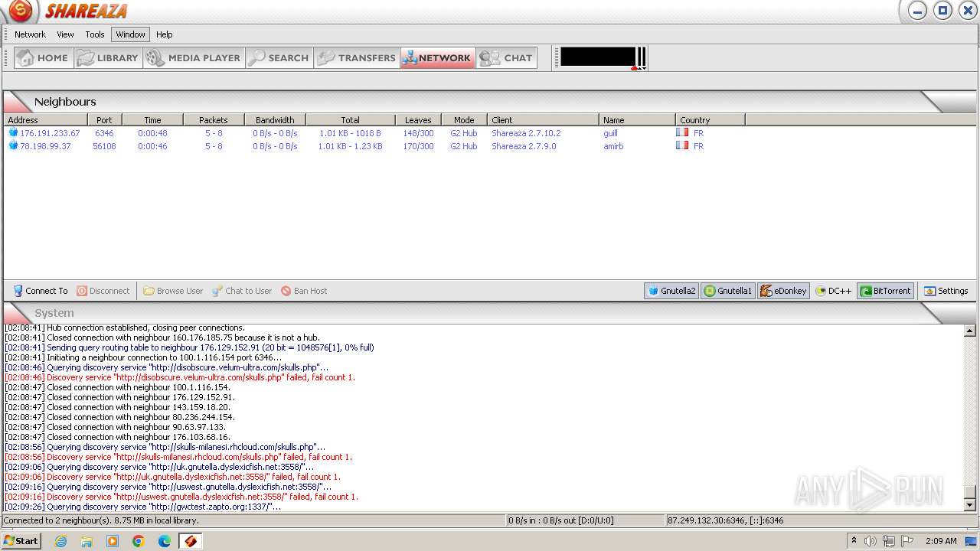Launch Internet Explorer from taskbar
980x551 pixels.
tap(60, 541)
